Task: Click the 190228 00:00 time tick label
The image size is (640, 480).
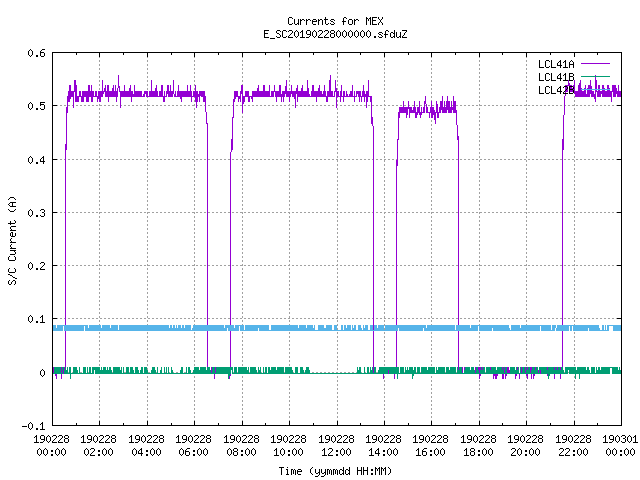Action: 51,446
